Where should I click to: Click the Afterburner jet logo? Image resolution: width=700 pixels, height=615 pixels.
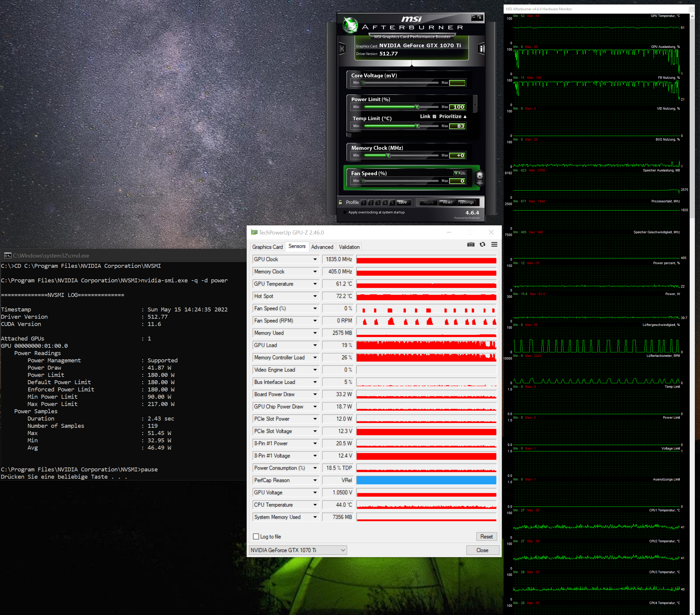pyautogui.click(x=350, y=25)
